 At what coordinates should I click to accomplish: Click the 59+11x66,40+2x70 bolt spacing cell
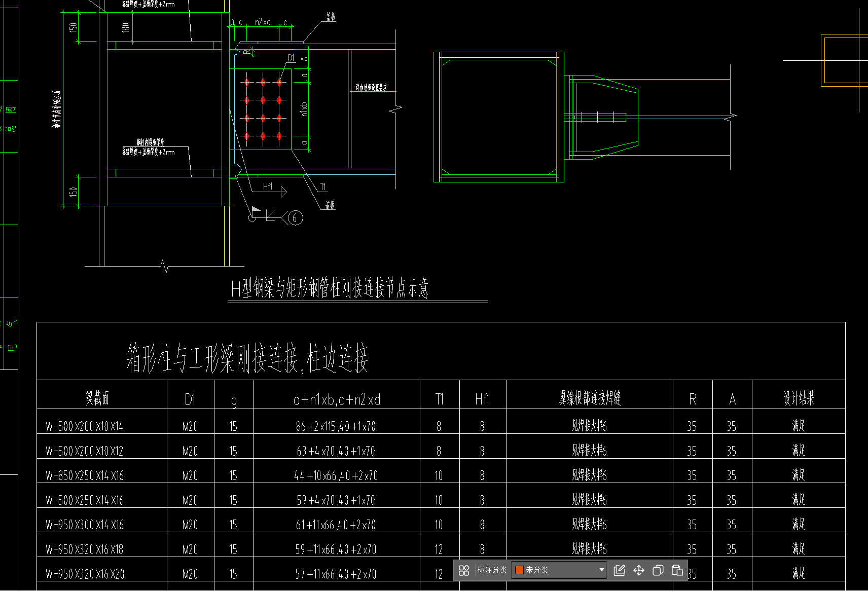coord(336,549)
